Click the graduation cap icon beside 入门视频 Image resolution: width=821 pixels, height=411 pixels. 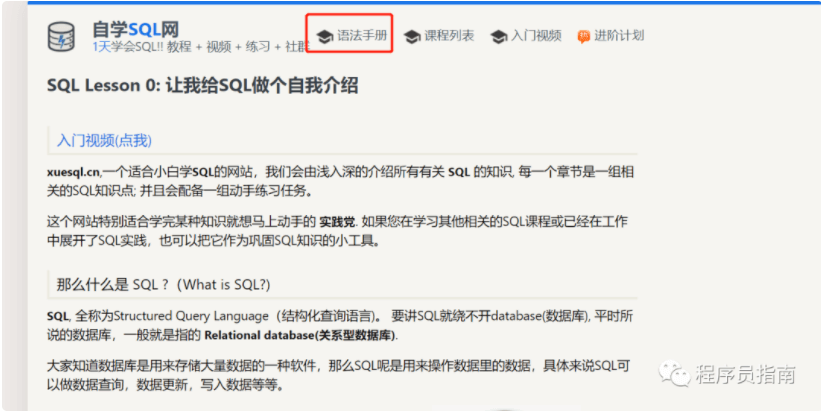(498, 36)
